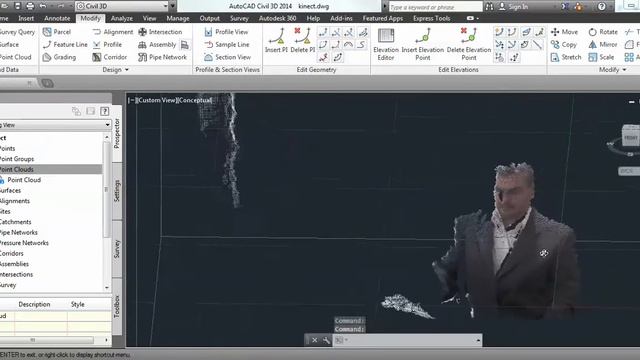Expand the Modify panel dropdown
This screenshot has width=640, height=360.
(612, 70)
